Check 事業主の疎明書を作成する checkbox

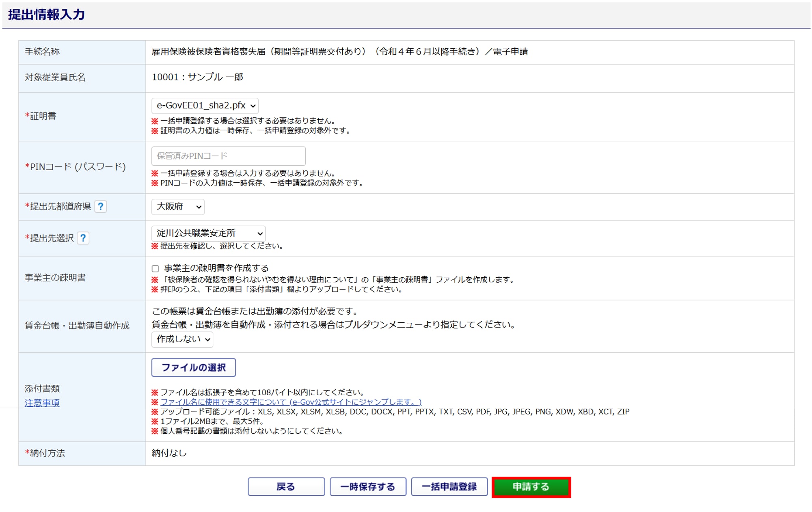click(155, 268)
